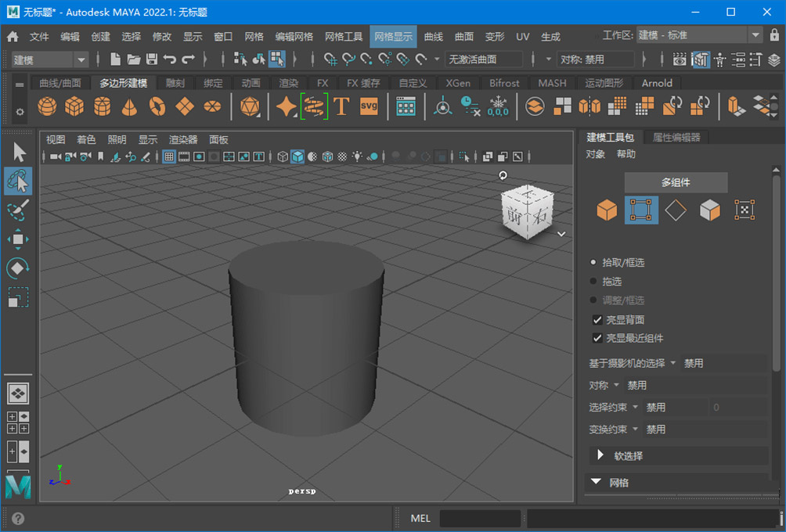Select the Move tool in the toolbox

[18, 239]
